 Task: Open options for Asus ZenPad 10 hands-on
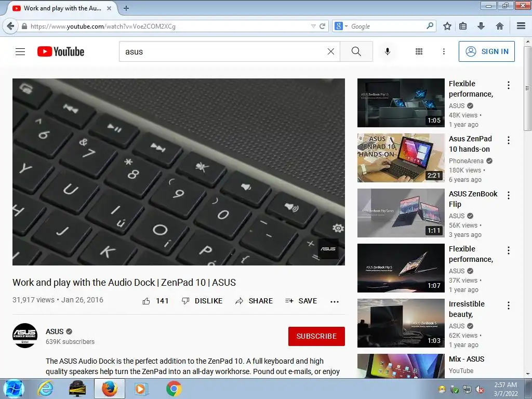pos(508,140)
